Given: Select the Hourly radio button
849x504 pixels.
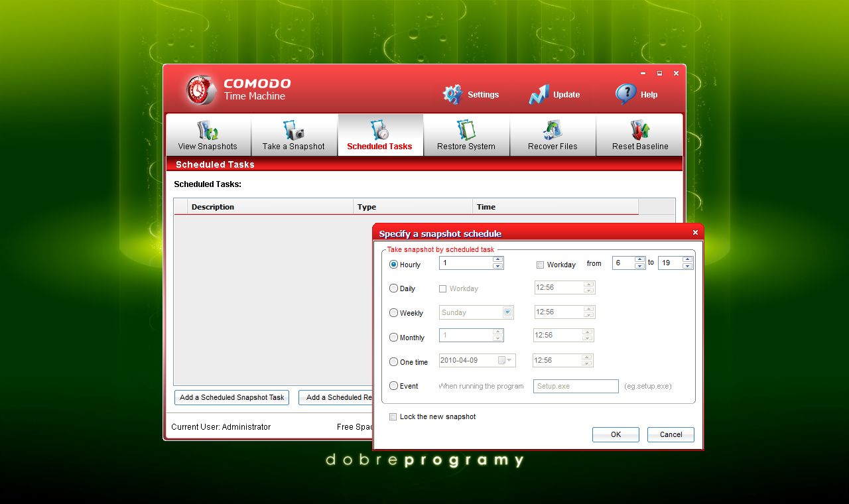Looking at the screenshot, I should pyautogui.click(x=394, y=264).
